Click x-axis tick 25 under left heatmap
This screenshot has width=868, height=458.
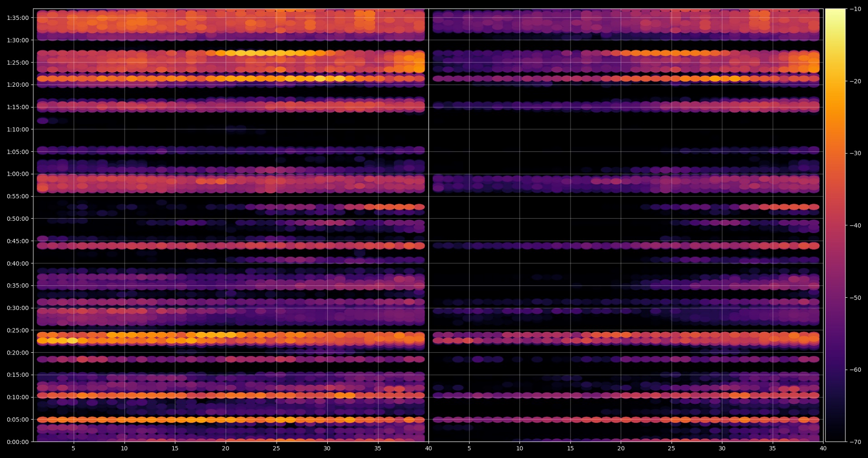click(276, 449)
